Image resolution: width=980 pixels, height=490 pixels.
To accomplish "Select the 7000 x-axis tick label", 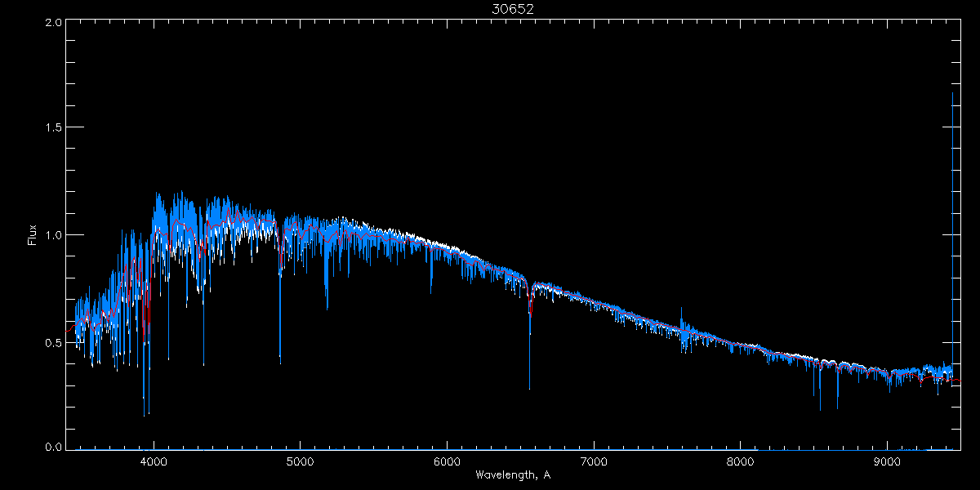I will pyautogui.click(x=594, y=461).
